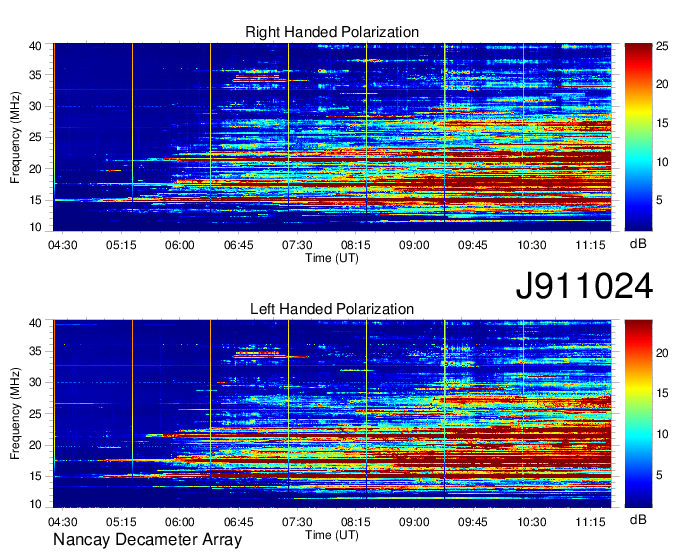Viewport: 680px width, 552px height.
Task: Select 10 MHz frequency tick, Right Handed plot
Action: 35,227
